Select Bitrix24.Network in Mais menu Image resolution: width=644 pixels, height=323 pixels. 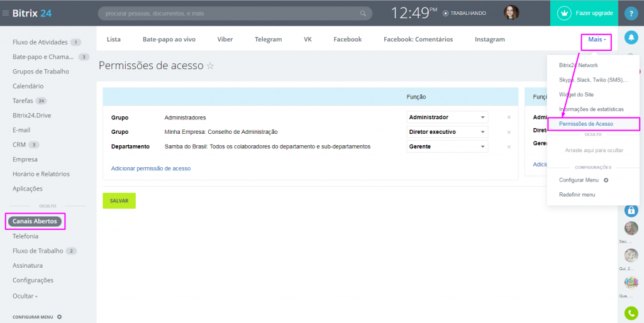tap(579, 65)
